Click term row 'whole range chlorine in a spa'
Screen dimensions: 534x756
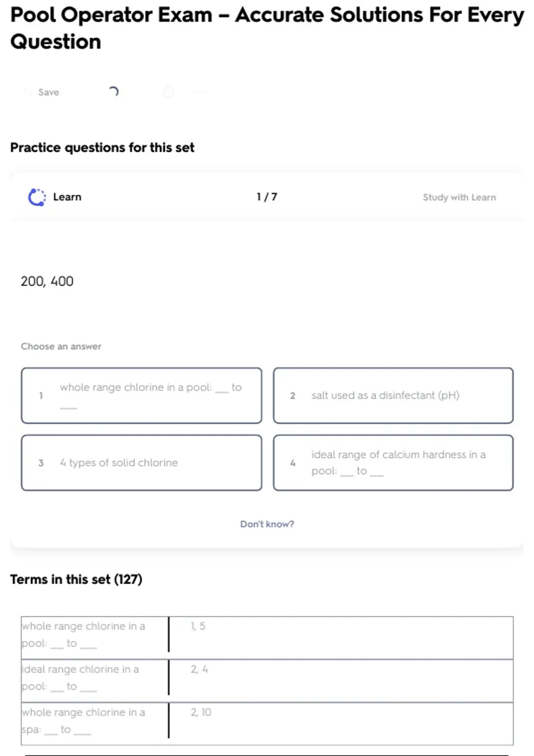point(83,721)
